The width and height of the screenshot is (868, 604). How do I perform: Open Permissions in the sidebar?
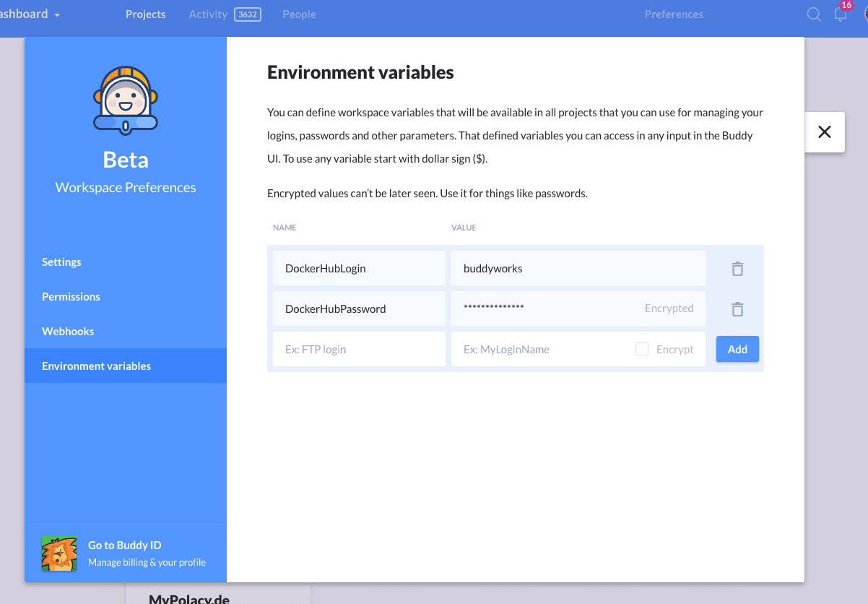[71, 297]
